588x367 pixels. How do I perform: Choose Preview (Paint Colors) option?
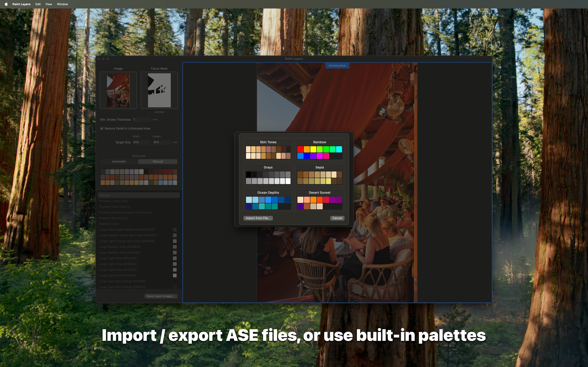tap(114, 207)
